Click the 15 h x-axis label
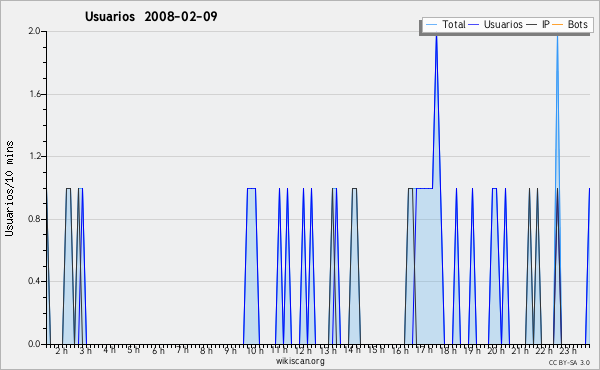The image size is (600, 370). tap(376, 350)
